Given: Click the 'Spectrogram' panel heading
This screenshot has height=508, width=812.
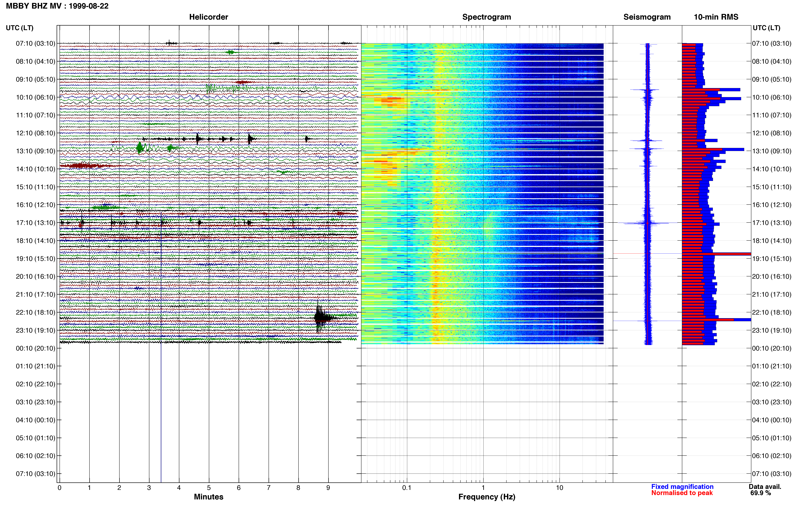Looking at the screenshot, I should pyautogui.click(x=487, y=17).
